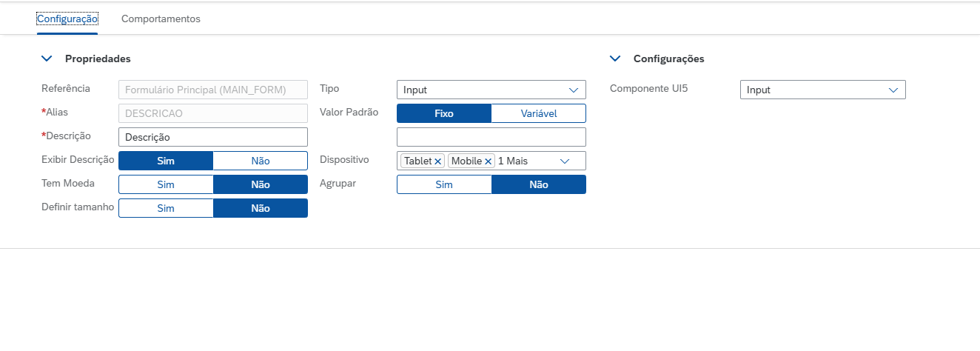Set Agrupar to Sim
The image size is (980, 351).
tap(444, 184)
